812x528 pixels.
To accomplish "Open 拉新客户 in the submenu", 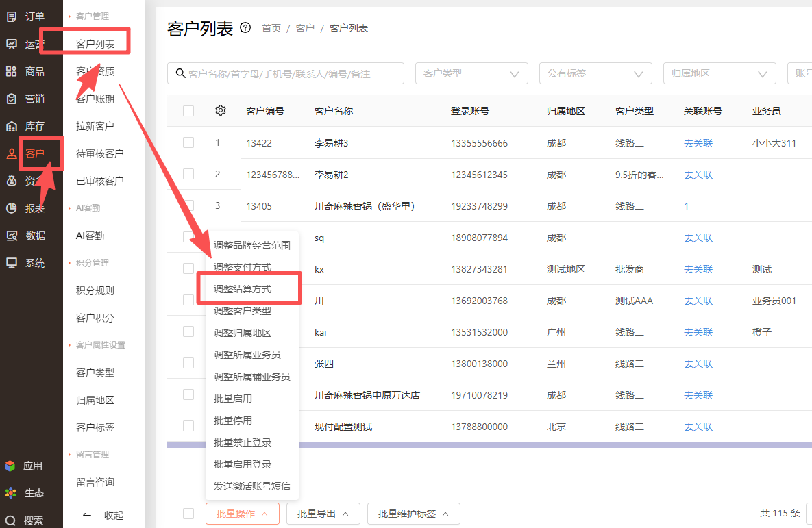I will coord(95,126).
